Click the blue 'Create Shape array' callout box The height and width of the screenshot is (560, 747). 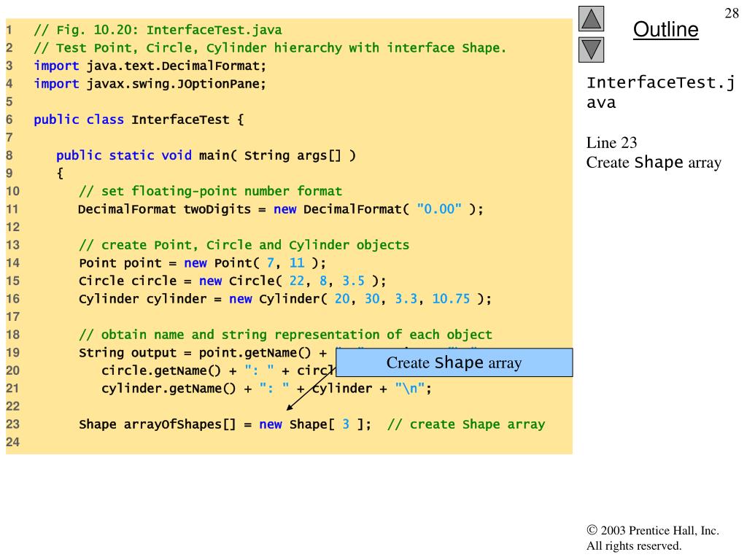click(x=454, y=362)
